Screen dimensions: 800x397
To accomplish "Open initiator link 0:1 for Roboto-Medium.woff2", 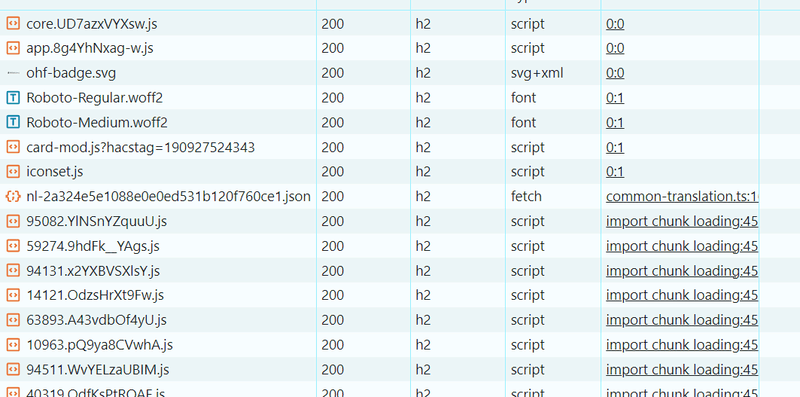I will coord(615,122).
